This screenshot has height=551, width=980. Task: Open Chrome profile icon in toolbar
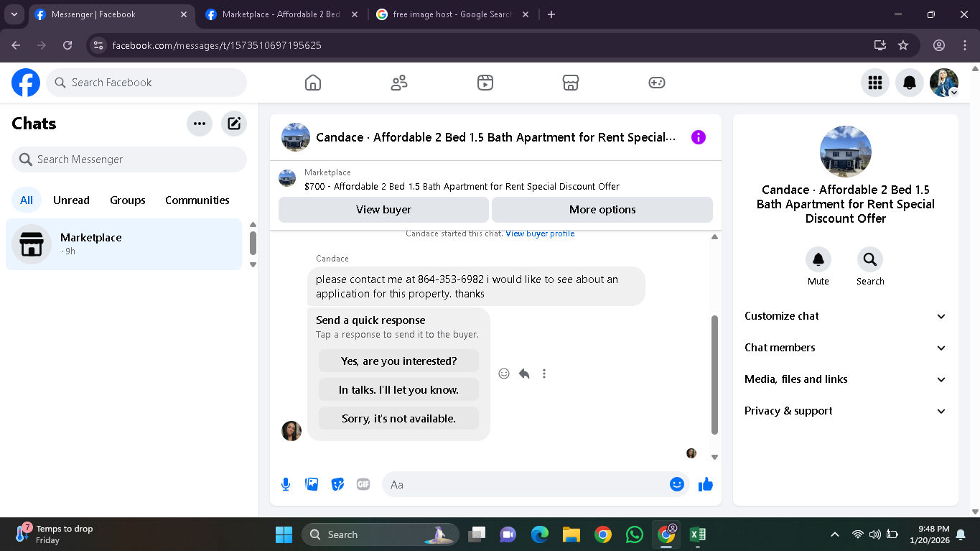(939, 45)
